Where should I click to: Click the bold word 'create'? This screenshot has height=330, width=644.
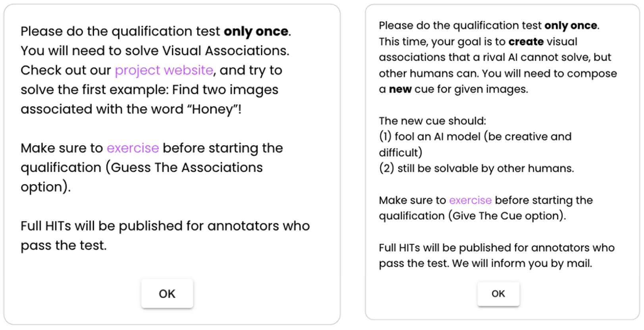[x=526, y=42]
